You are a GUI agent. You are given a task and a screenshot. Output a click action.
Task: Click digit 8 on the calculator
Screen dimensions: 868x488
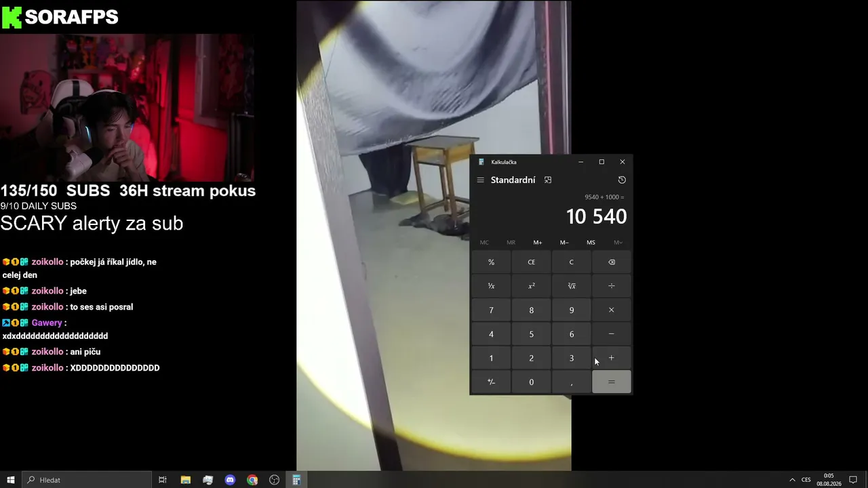click(x=531, y=310)
